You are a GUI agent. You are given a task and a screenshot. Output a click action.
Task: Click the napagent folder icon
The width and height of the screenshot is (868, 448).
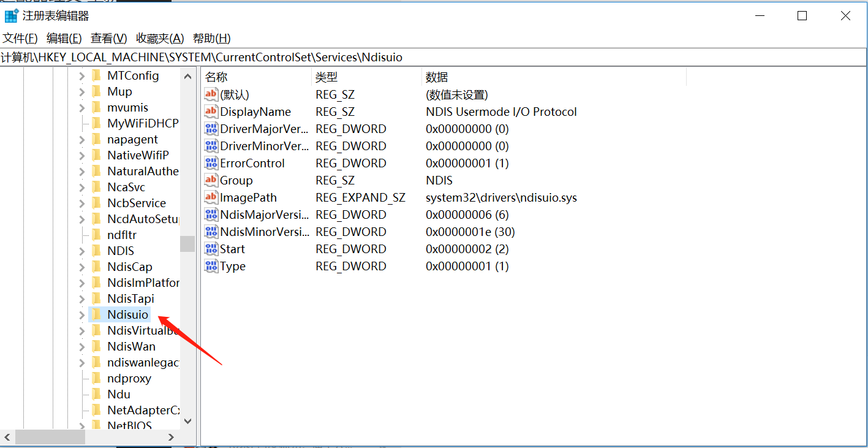[96, 139]
